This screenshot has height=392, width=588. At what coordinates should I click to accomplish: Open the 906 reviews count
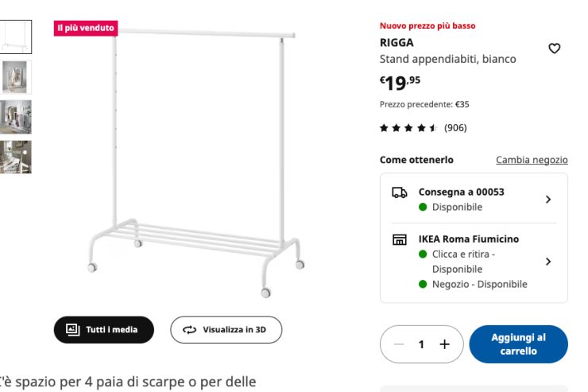click(455, 128)
